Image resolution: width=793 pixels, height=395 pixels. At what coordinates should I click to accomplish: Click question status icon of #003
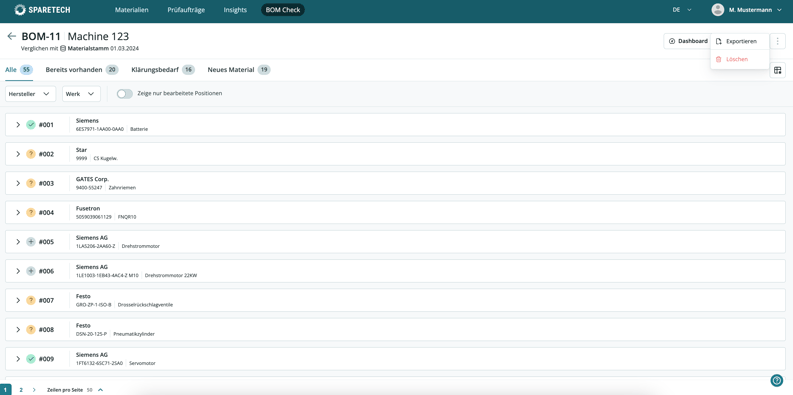(31, 183)
